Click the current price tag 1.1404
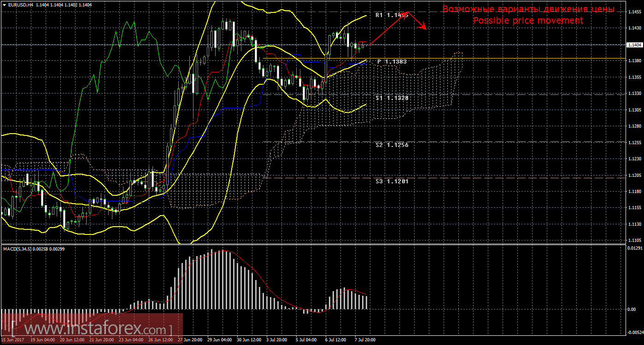This screenshot has width=644, height=345. (635, 45)
